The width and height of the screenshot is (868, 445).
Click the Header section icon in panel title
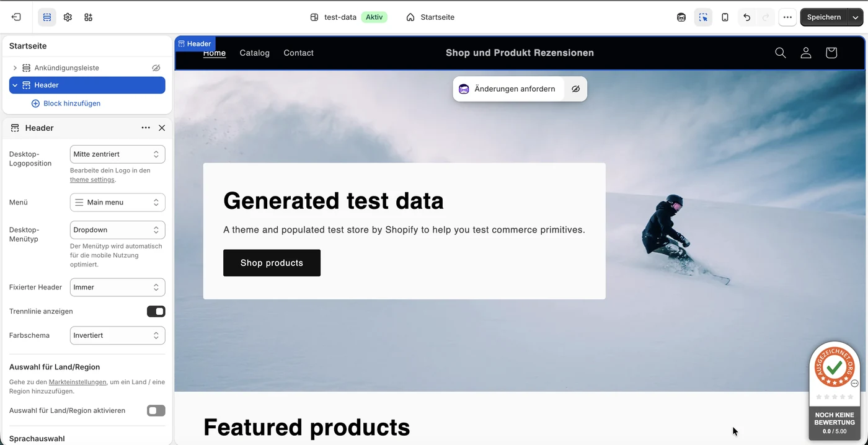pos(15,128)
